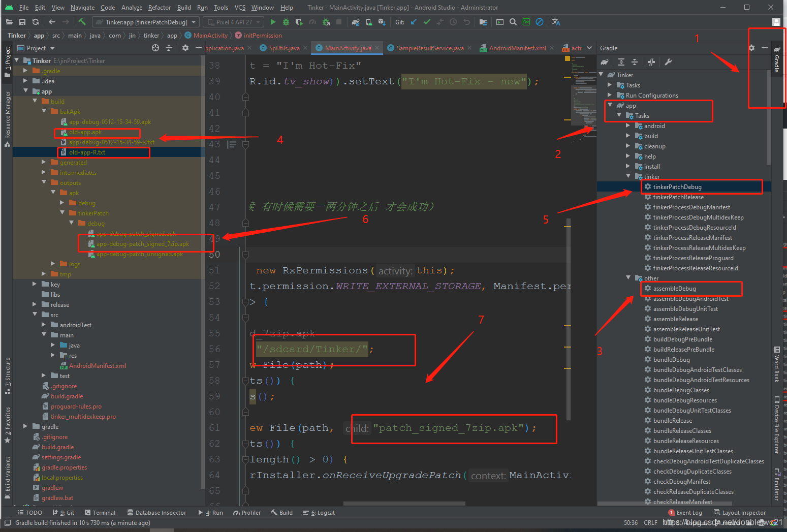Toggle the Emulator tool window
Viewport: 787px width, 532px height.
click(776, 485)
